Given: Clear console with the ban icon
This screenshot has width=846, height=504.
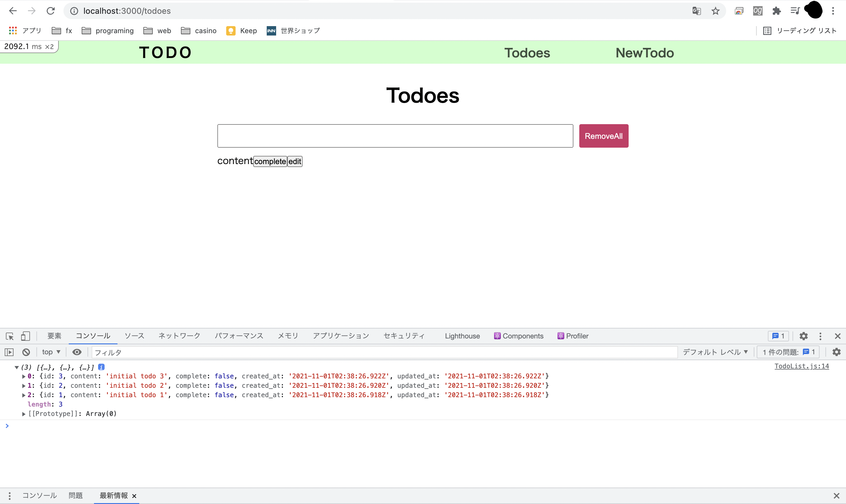Looking at the screenshot, I should pos(26,352).
